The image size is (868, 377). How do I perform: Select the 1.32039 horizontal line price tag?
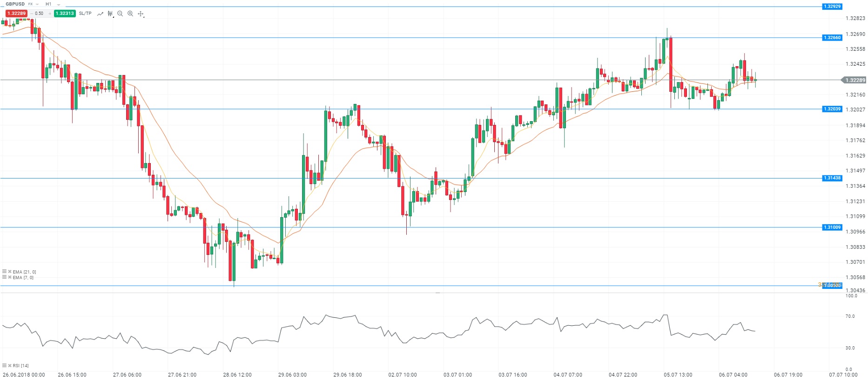tap(832, 109)
